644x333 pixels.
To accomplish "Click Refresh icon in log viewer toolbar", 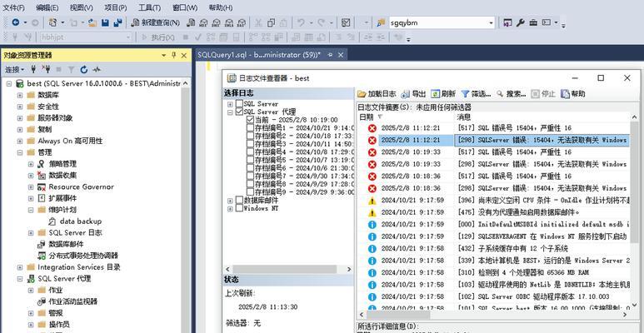I will [436, 94].
